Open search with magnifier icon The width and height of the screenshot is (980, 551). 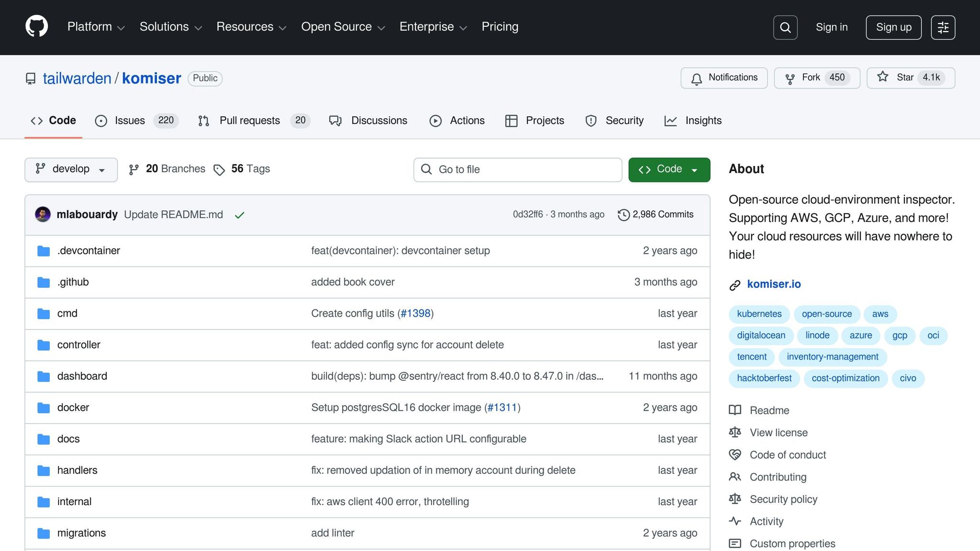tap(785, 27)
